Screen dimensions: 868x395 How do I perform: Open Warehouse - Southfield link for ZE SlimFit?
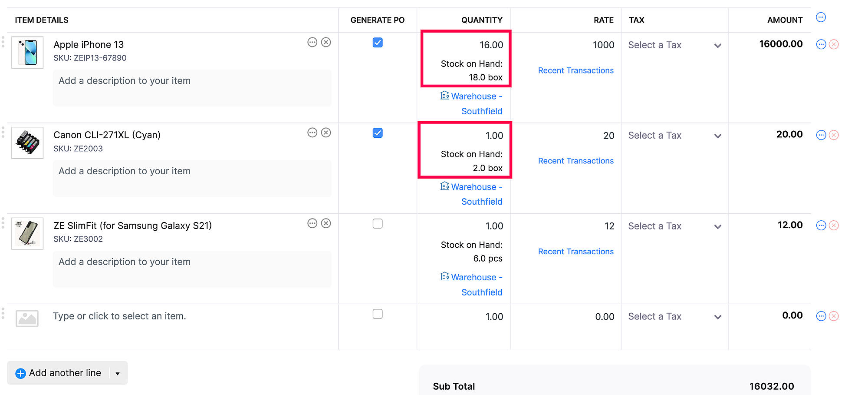[x=477, y=277]
